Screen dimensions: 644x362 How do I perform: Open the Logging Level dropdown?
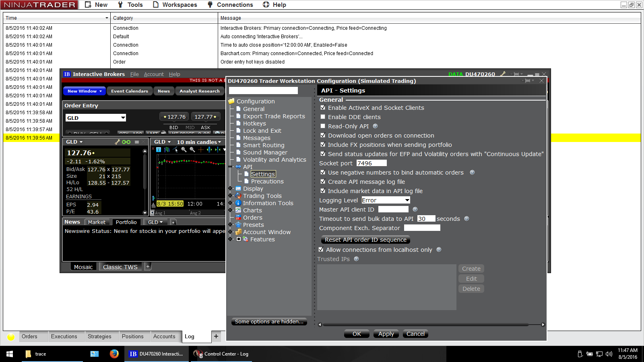pos(386,200)
